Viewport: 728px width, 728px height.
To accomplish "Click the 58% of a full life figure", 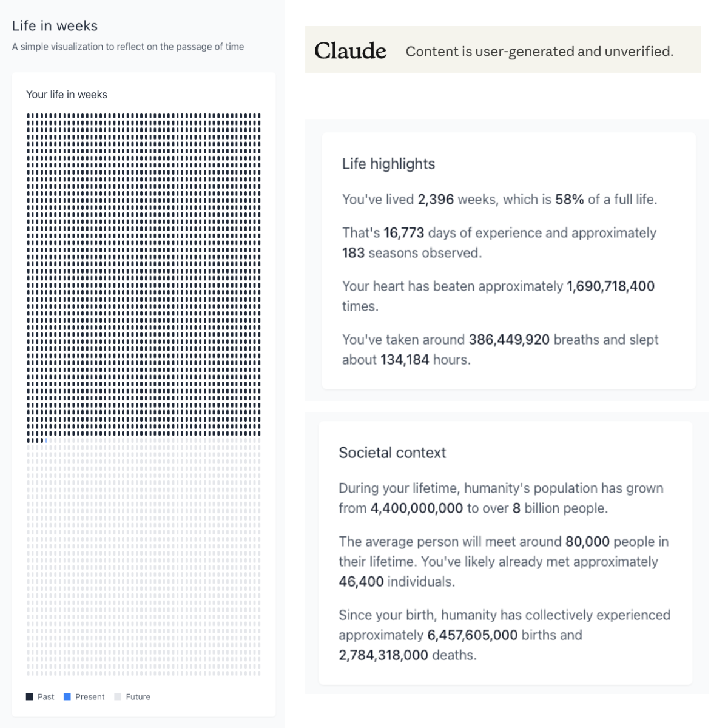I will tap(569, 200).
